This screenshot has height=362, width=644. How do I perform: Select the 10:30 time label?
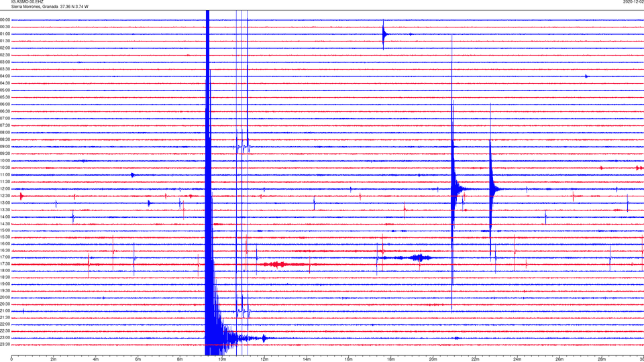5,168
